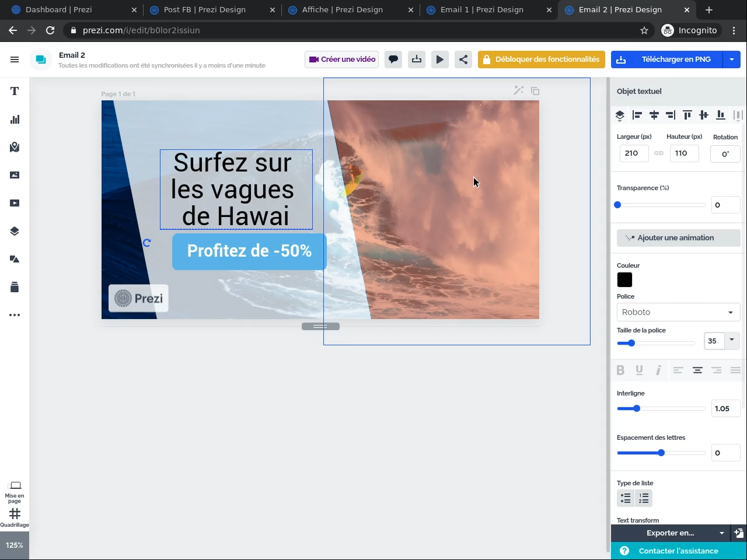747x560 pixels.
Task: Open the video media panel in sidebar
Action: 15,203
